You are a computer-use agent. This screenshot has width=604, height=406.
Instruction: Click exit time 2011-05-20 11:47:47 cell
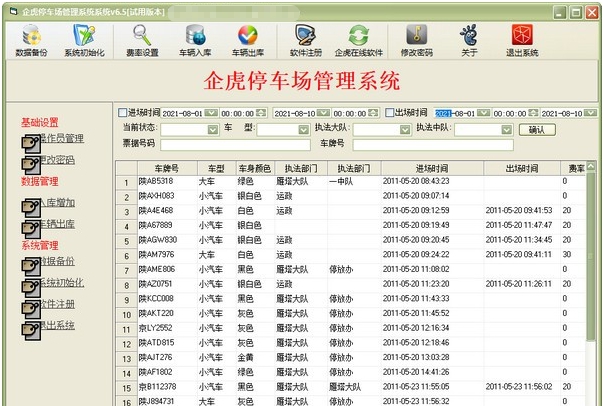pos(522,225)
